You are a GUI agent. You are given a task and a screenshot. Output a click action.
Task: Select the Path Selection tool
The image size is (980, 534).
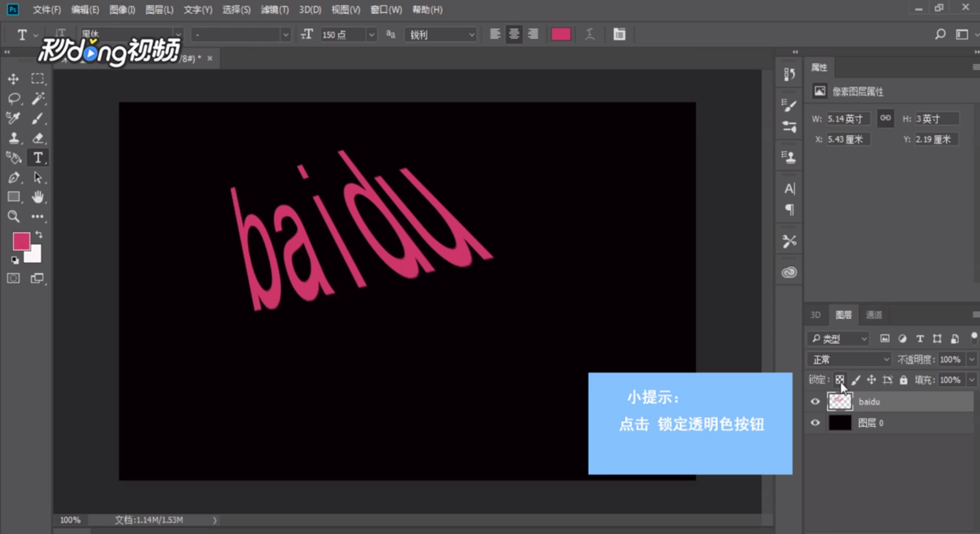pyautogui.click(x=38, y=177)
